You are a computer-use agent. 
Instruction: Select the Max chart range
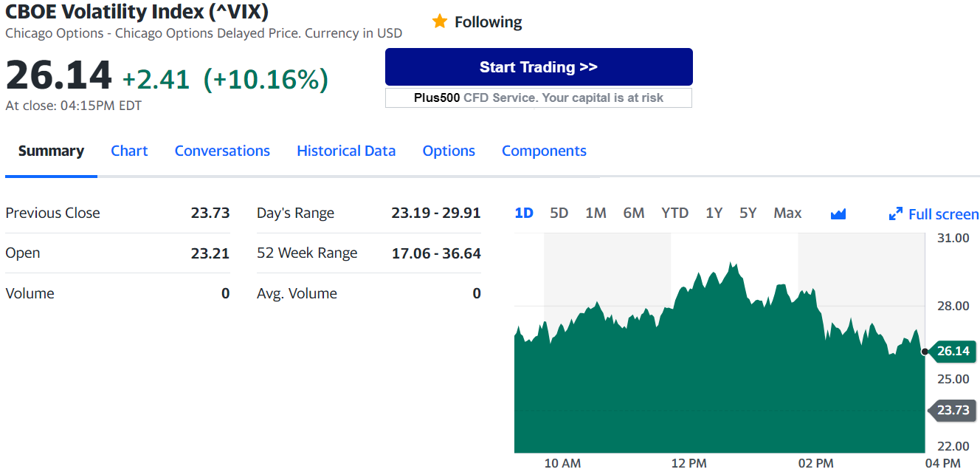(x=787, y=213)
